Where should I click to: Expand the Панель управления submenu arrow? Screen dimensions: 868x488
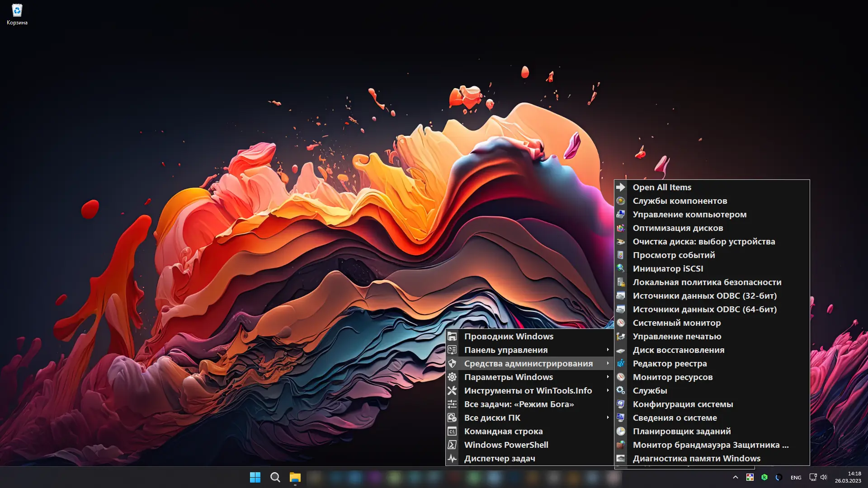click(608, 350)
